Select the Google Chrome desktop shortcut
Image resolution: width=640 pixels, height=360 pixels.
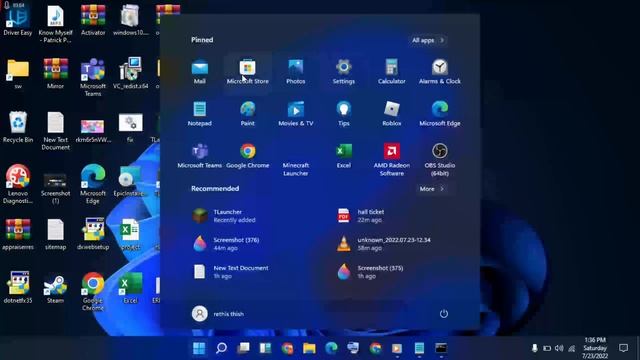(x=93, y=292)
